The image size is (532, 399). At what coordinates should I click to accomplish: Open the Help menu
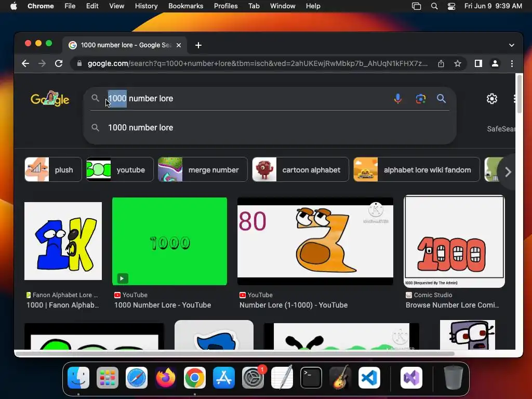pyautogui.click(x=313, y=6)
